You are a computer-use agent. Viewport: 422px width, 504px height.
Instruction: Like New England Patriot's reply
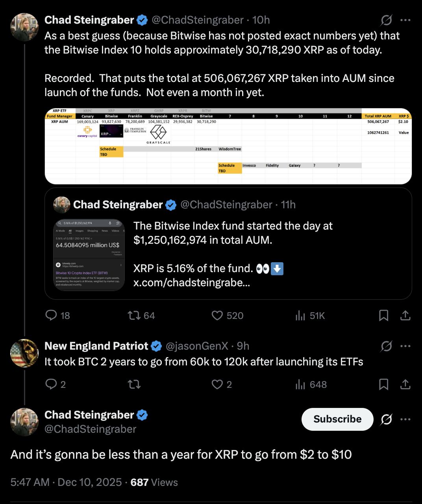click(x=217, y=384)
